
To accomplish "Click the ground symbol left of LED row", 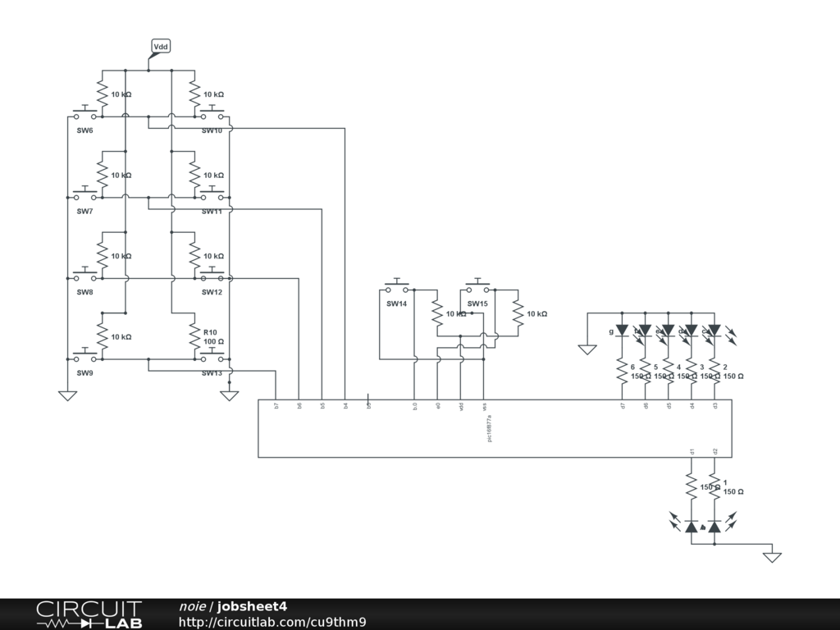I will (587, 349).
